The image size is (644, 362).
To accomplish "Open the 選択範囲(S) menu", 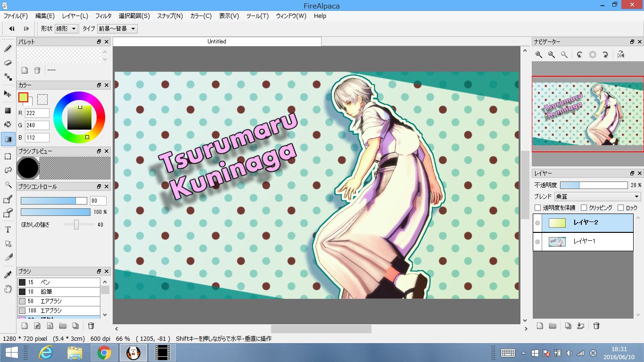I will [x=134, y=16].
